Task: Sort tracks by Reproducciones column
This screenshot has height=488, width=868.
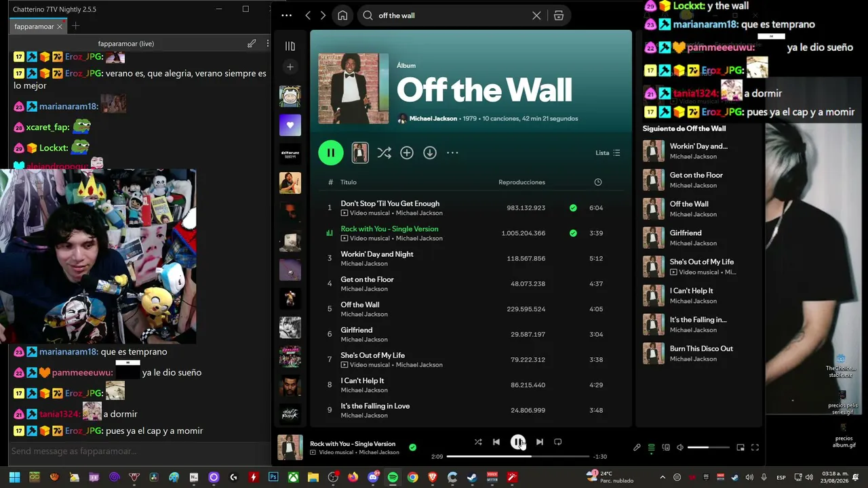Action: 521,182
